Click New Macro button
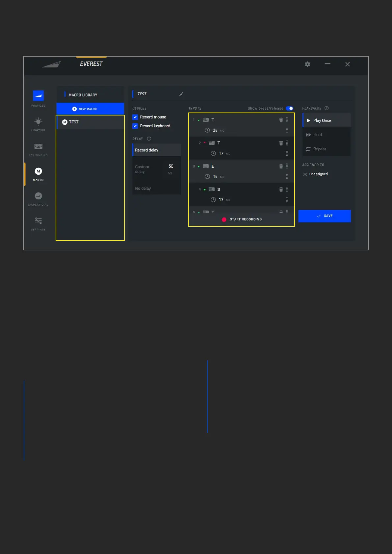 (x=90, y=109)
